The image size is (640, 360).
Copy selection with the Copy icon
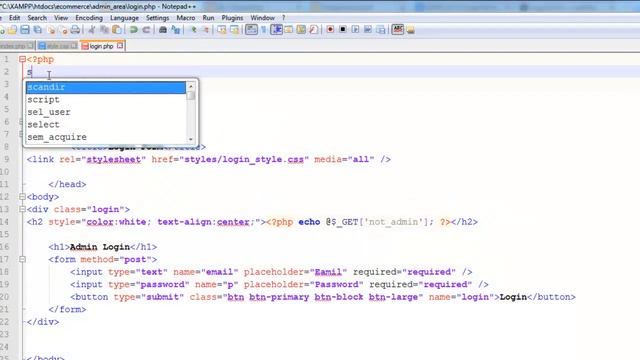pos(104,29)
